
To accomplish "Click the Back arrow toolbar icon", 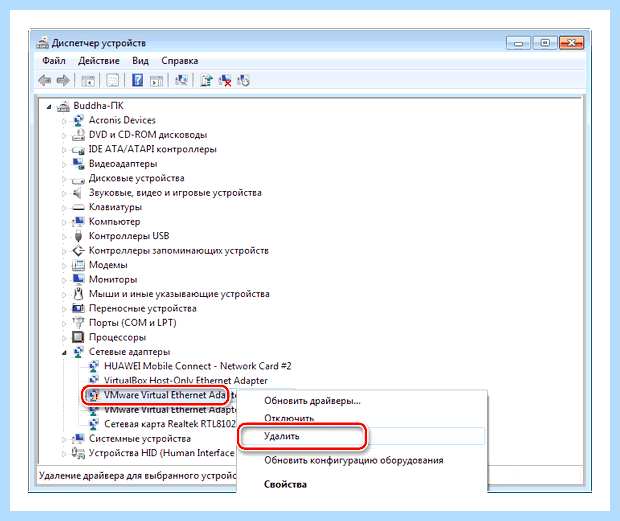I will (x=45, y=81).
